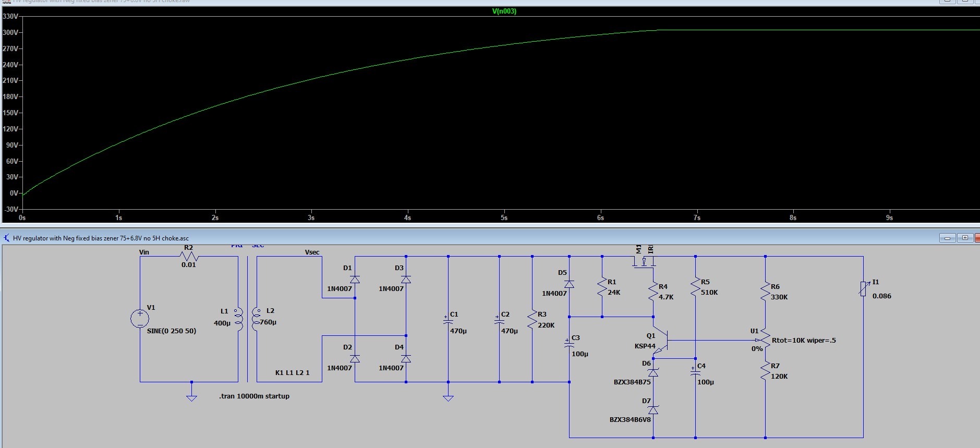Viewport: 980px width, 448px height.
Task: Click capacitor C4 symbol
Action: (x=695, y=371)
